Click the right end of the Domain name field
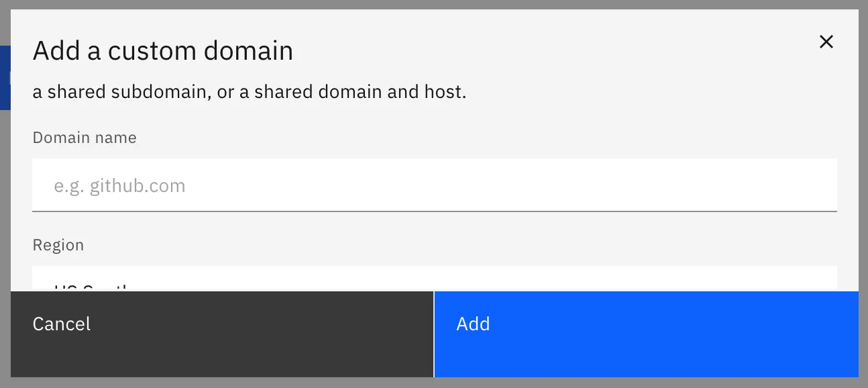The height and width of the screenshot is (388, 868). point(805,185)
